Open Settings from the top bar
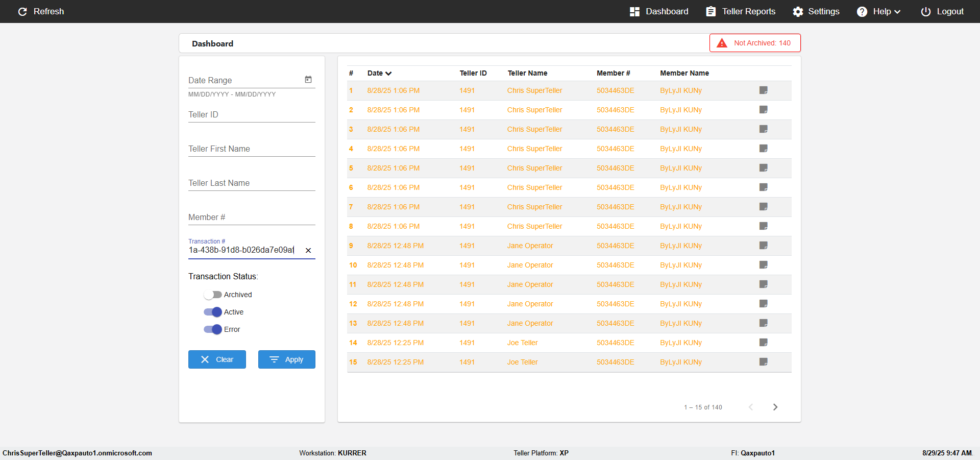 pos(816,11)
